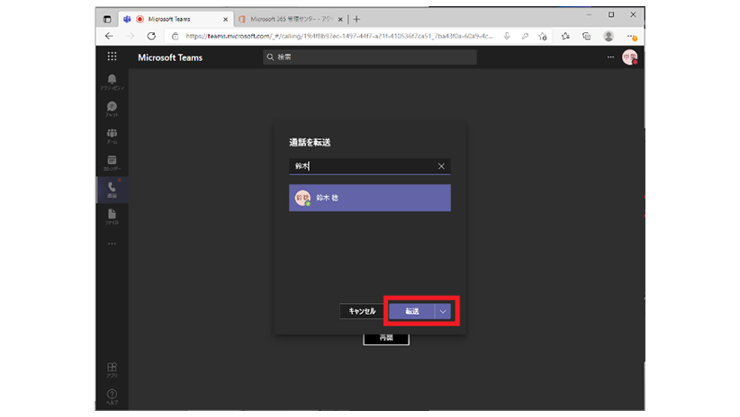Open Apps store icon in sidebar
The image size is (740, 417).
[112, 369]
